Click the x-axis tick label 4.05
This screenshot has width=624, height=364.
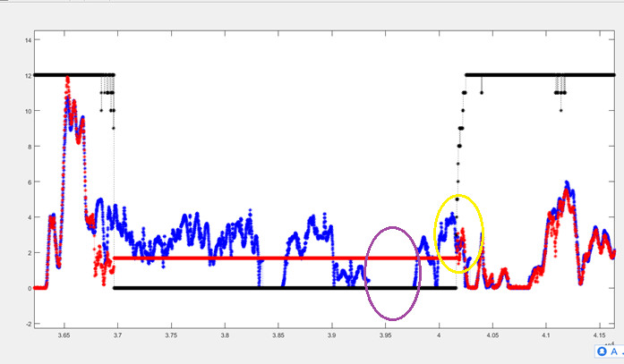tap(492, 337)
